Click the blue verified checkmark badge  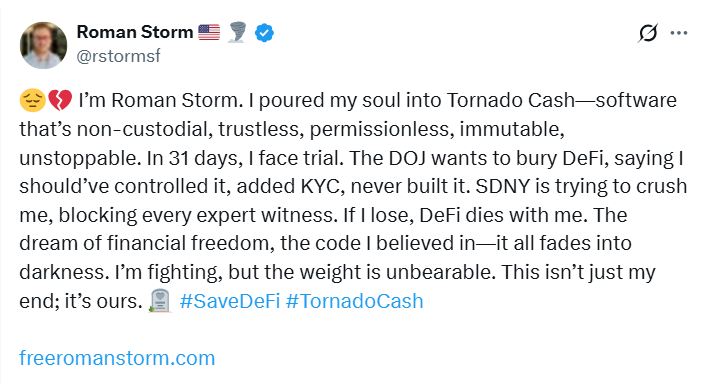coord(264,33)
